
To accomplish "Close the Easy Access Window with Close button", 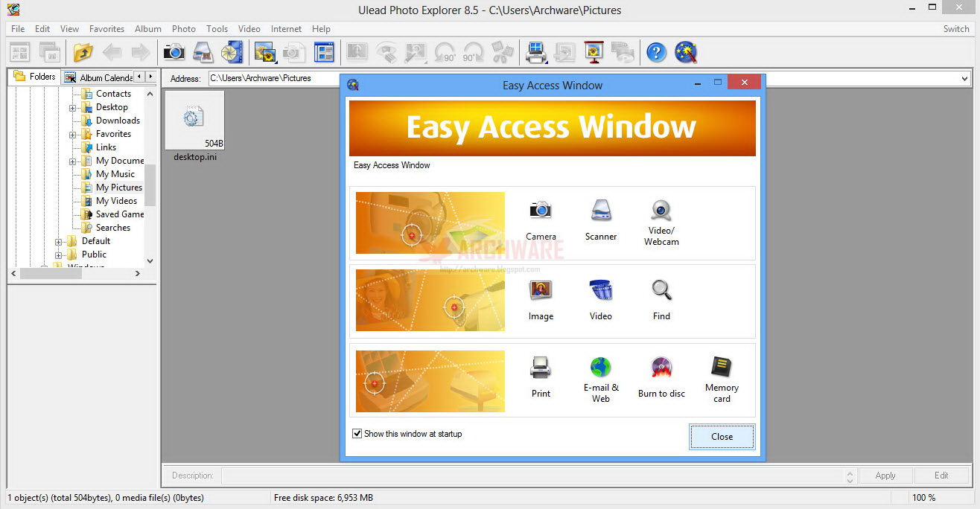I will (722, 437).
